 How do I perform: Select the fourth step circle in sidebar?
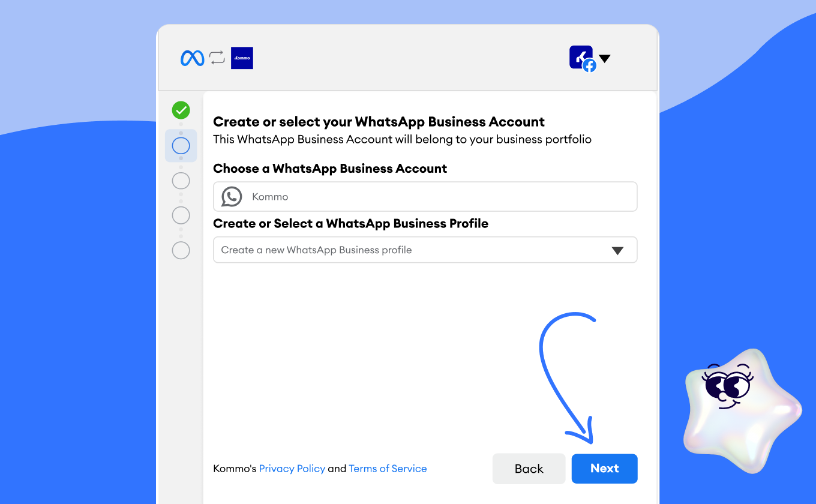point(181,215)
